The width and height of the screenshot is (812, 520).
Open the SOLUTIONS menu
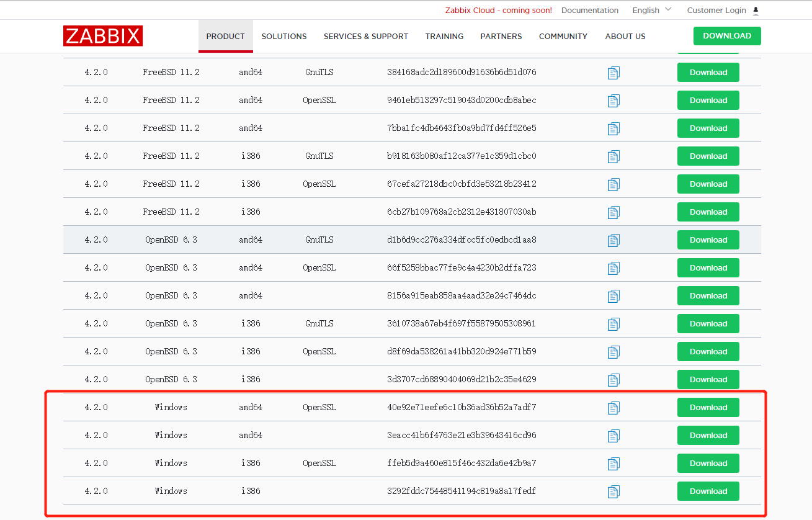point(284,36)
